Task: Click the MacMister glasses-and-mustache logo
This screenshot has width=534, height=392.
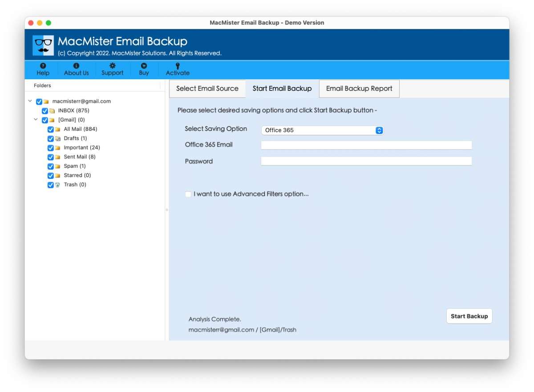Action: pyautogui.click(x=43, y=45)
